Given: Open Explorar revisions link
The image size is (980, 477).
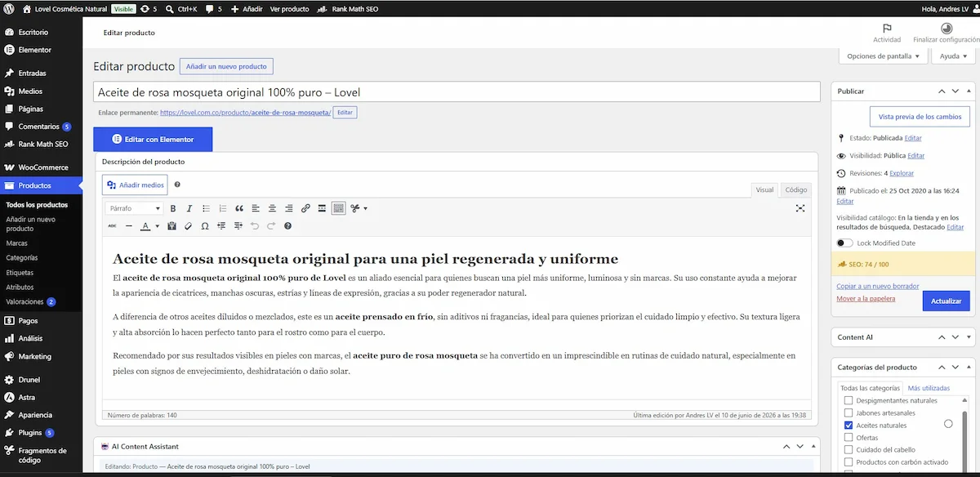Looking at the screenshot, I should point(902,173).
